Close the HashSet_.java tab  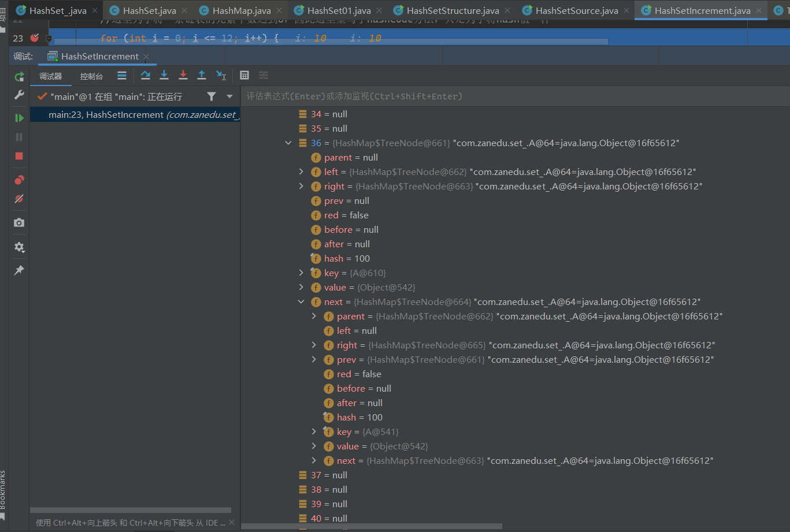click(x=95, y=10)
